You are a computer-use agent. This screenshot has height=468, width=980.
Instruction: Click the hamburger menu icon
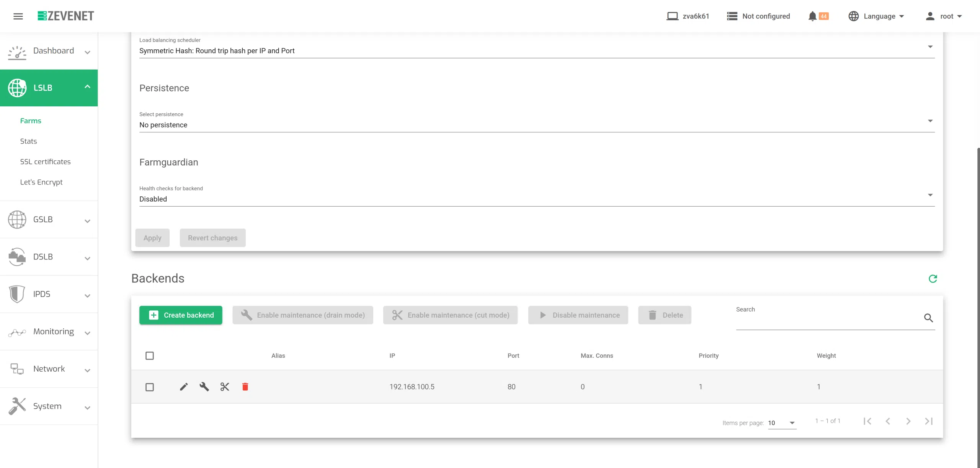coord(18,16)
